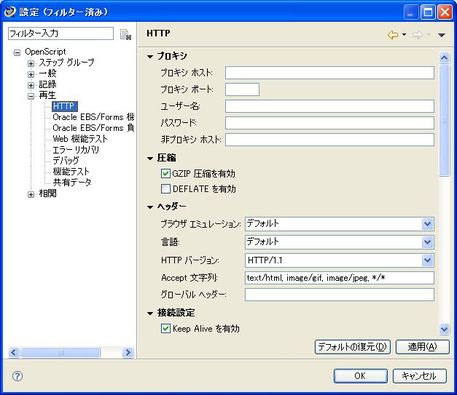457x395 pixels.
Task: Click the キャンセル button
Action: [419, 376]
